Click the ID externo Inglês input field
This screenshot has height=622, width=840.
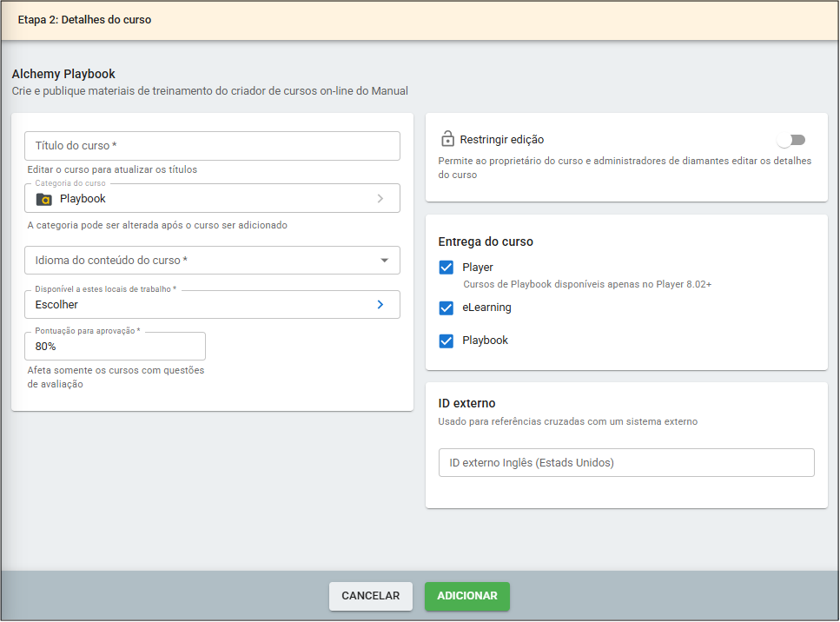625,463
